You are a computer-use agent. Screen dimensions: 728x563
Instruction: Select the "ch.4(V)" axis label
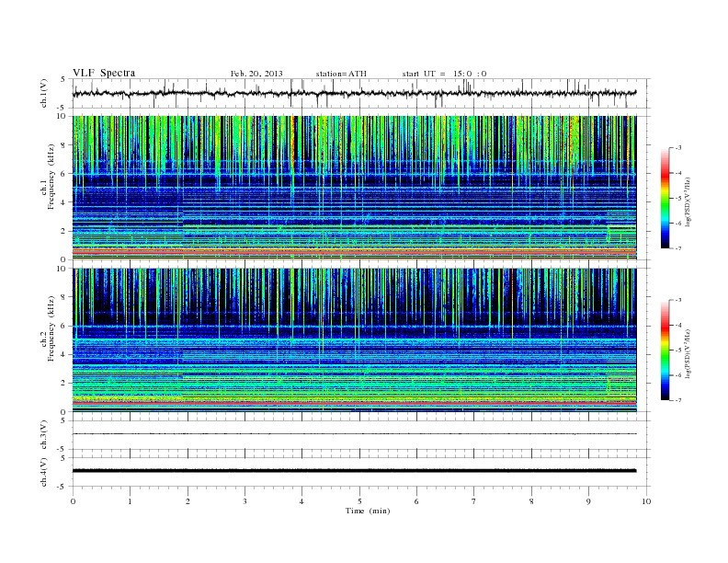point(43,472)
